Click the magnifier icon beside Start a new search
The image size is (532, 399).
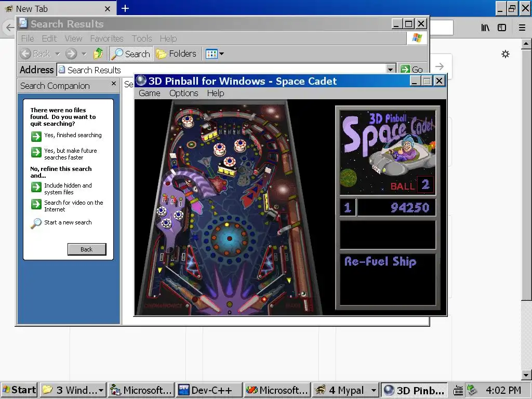[36, 223]
